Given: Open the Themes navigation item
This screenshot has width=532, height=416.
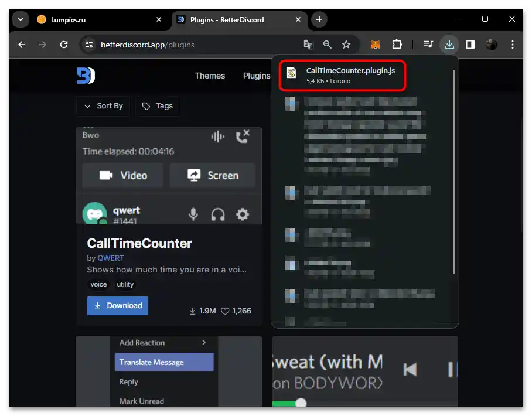Looking at the screenshot, I should [210, 76].
